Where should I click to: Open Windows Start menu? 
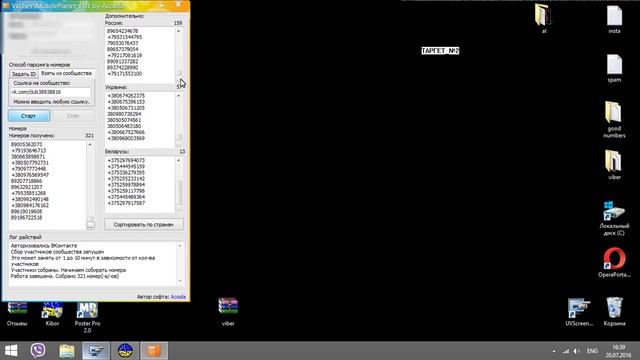(11, 351)
